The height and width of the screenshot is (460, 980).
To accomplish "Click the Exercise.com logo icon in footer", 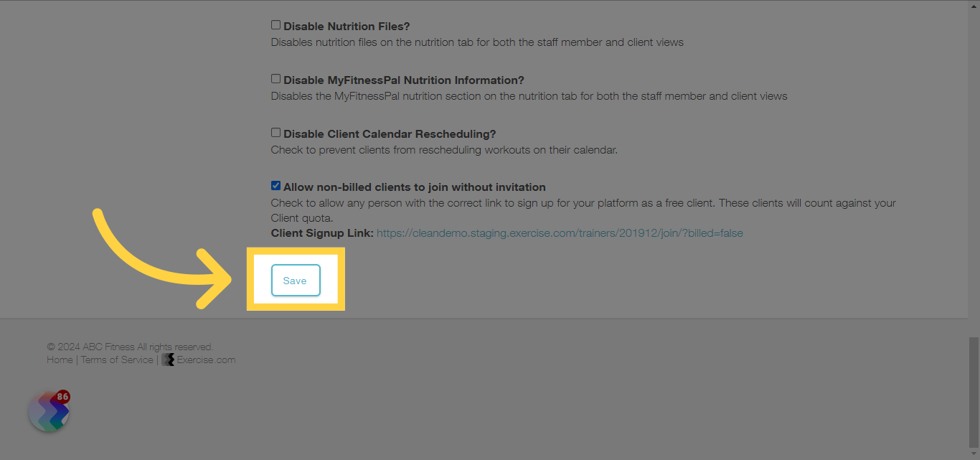I will pyautogui.click(x=168, y=360).
